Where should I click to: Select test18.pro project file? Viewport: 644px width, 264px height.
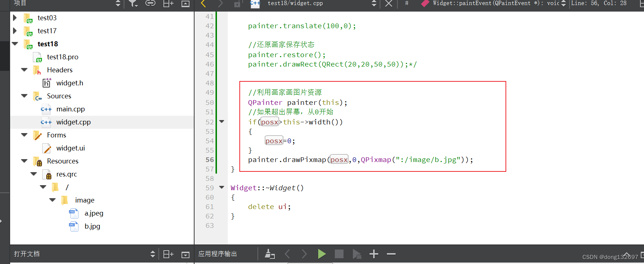click(x=63, y=57)
